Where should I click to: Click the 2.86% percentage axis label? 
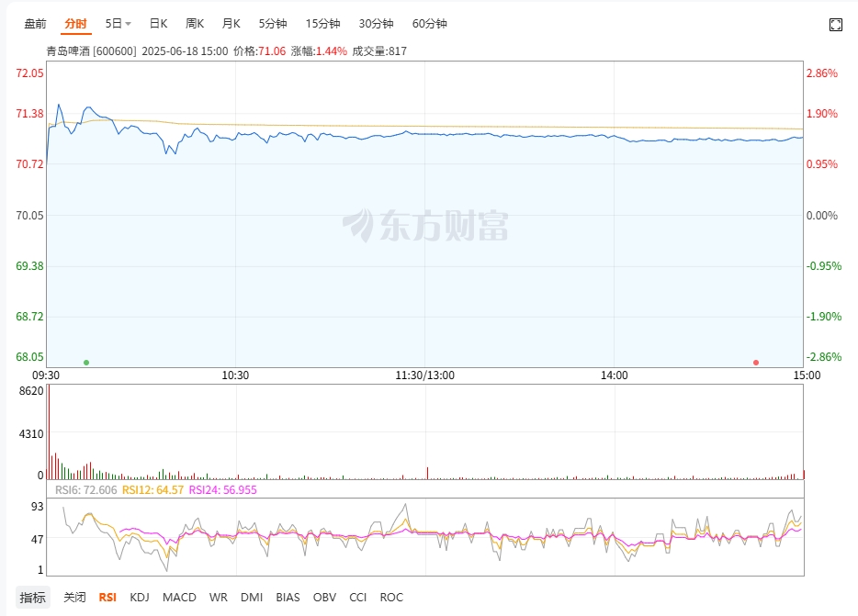point(822,73)
